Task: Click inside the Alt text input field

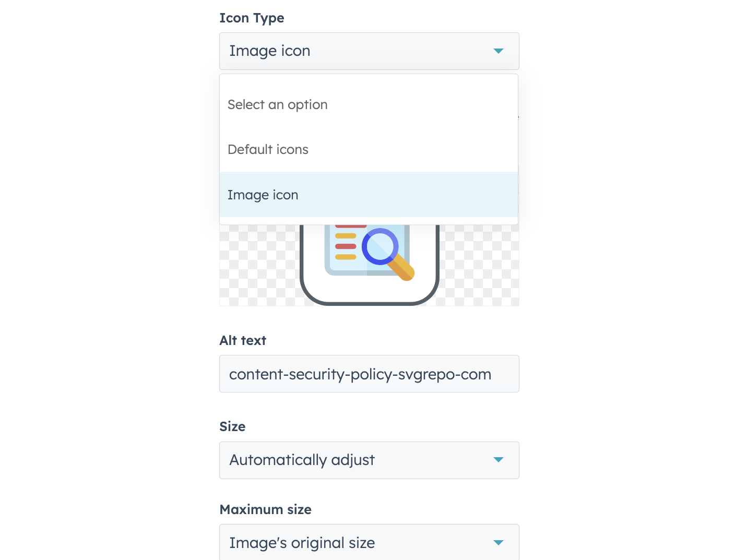Action: click(369, 374)
